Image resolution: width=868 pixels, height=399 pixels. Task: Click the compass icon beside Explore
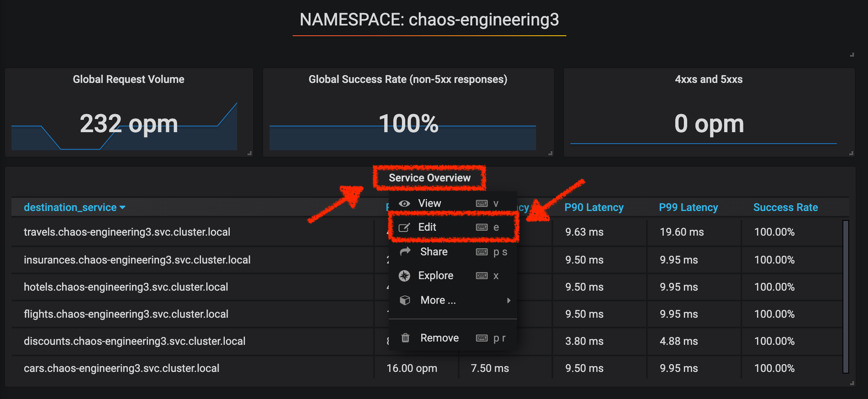(404, 276)
